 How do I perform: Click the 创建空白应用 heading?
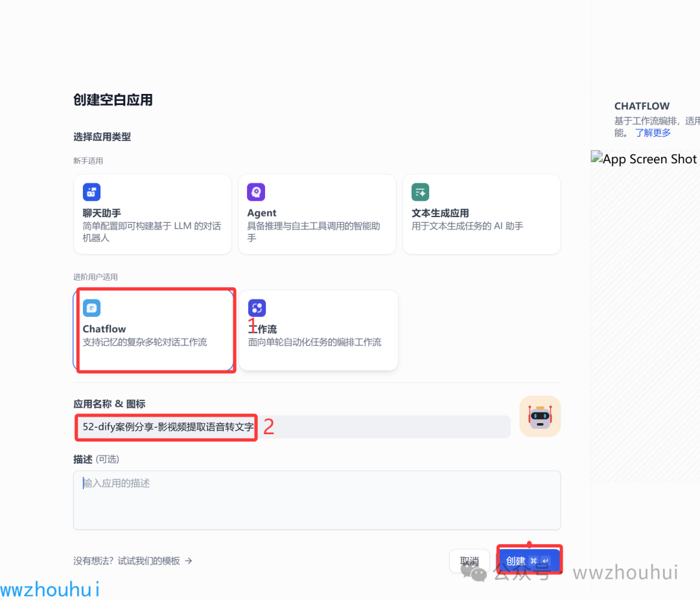(113, 100)
